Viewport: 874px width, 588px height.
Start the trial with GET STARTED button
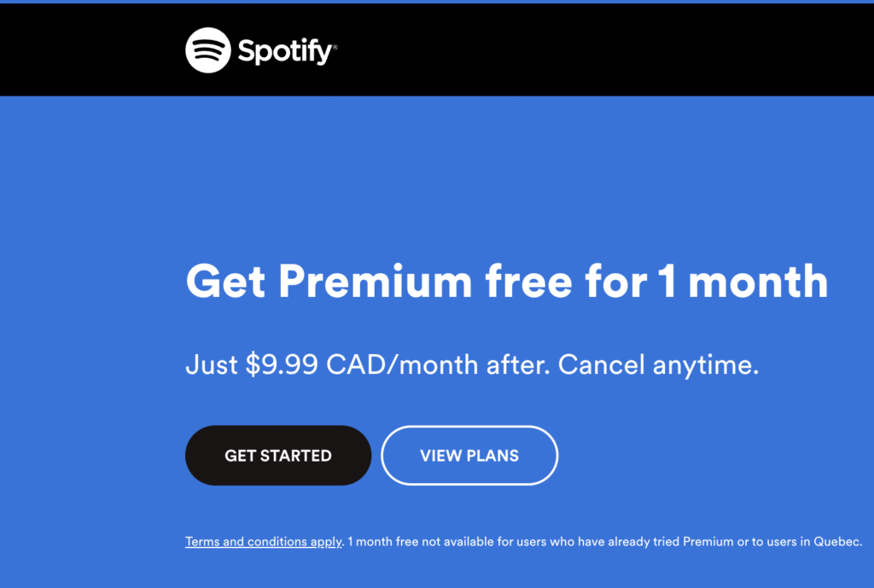[278, 456]
